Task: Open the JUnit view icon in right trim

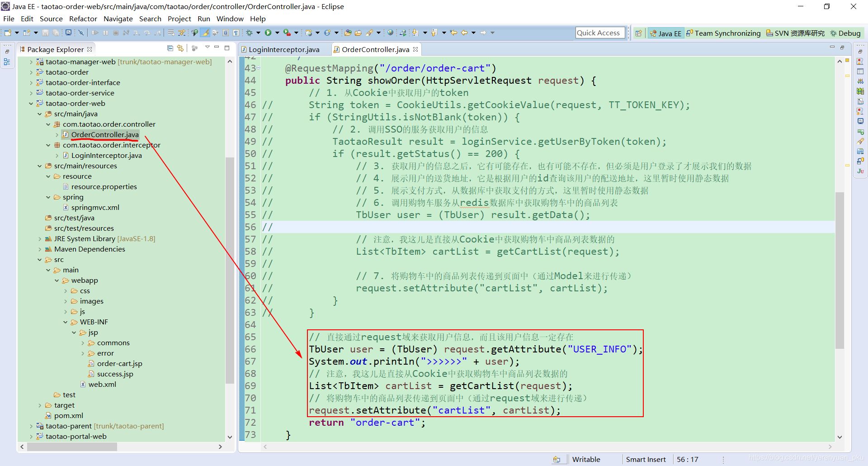Action: click(860, 171)
